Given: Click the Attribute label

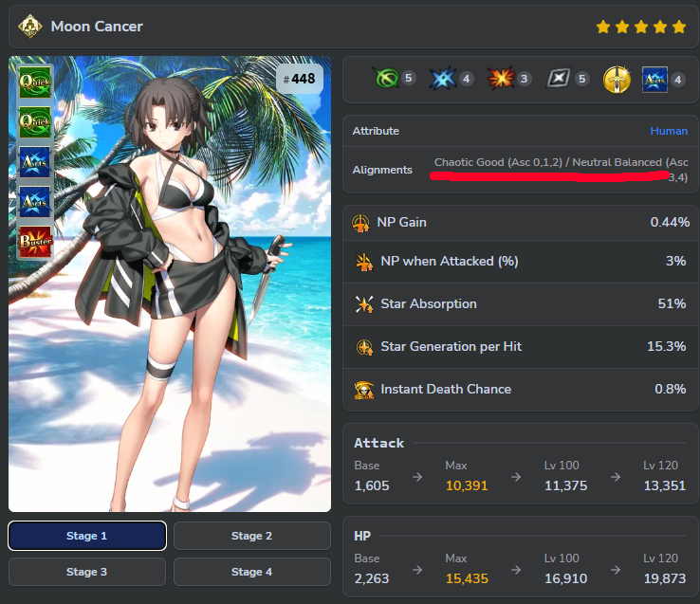Looking at the screenshot, I should click(x=376, y=131).
